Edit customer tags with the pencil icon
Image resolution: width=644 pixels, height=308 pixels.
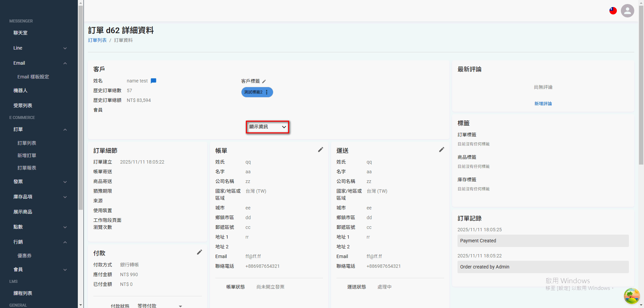click(264, 81)
